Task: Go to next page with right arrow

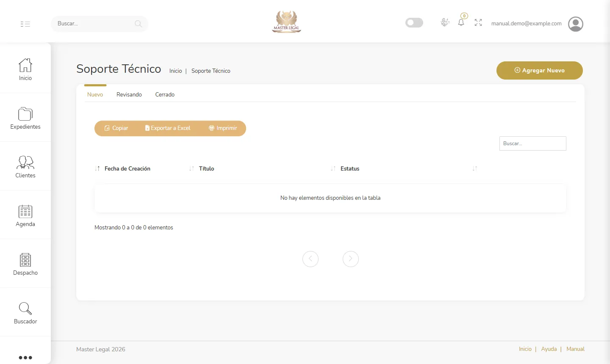Action: click(x=351, y=259)
